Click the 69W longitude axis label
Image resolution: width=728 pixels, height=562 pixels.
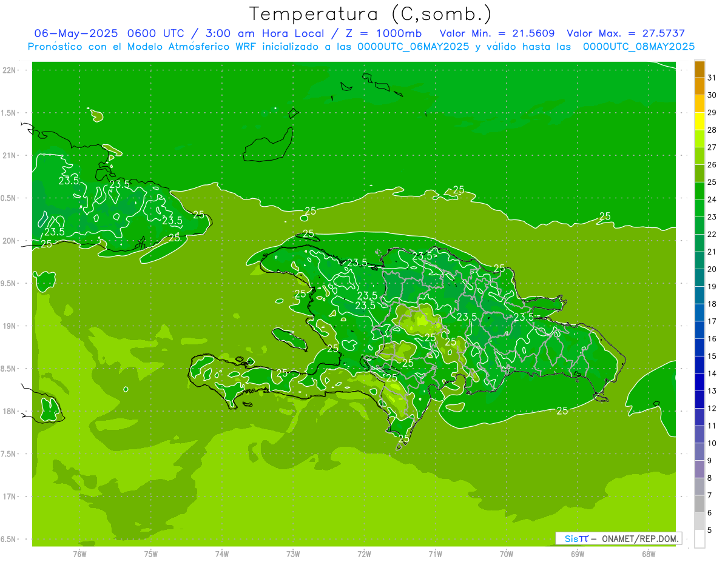click(578, 554)
